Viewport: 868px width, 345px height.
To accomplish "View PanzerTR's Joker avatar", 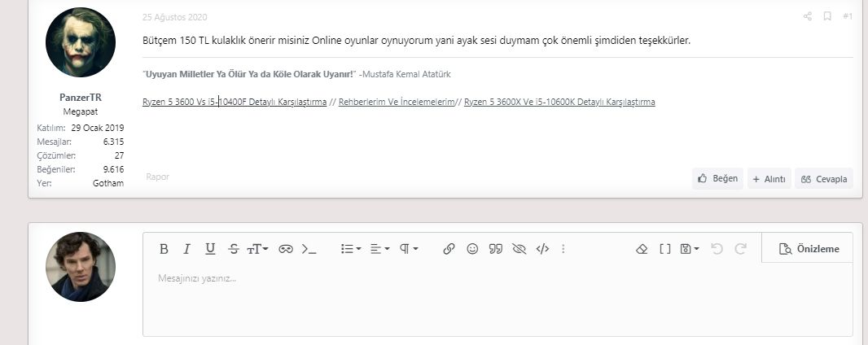I will (x=81, y=42).
